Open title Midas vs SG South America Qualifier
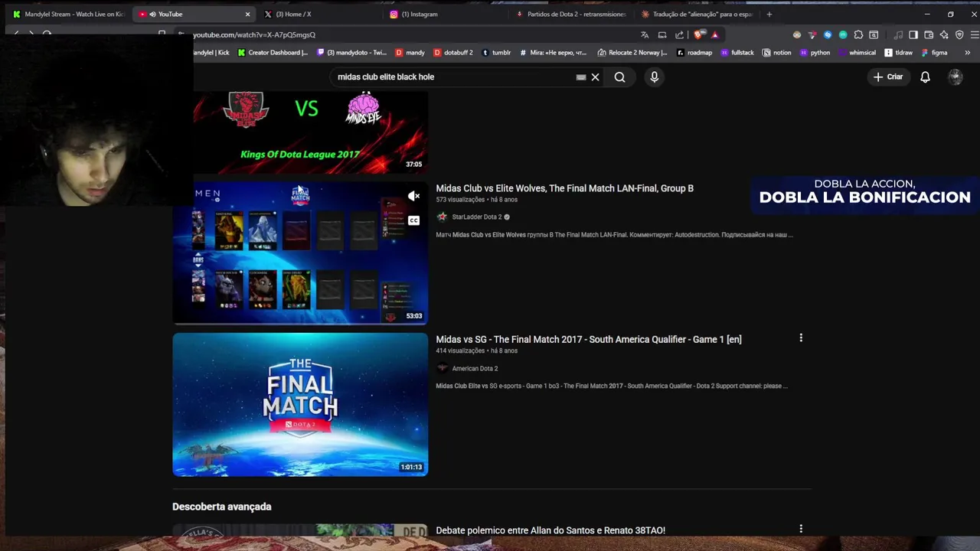Viewport: 980px width, 551px height. 589,339
